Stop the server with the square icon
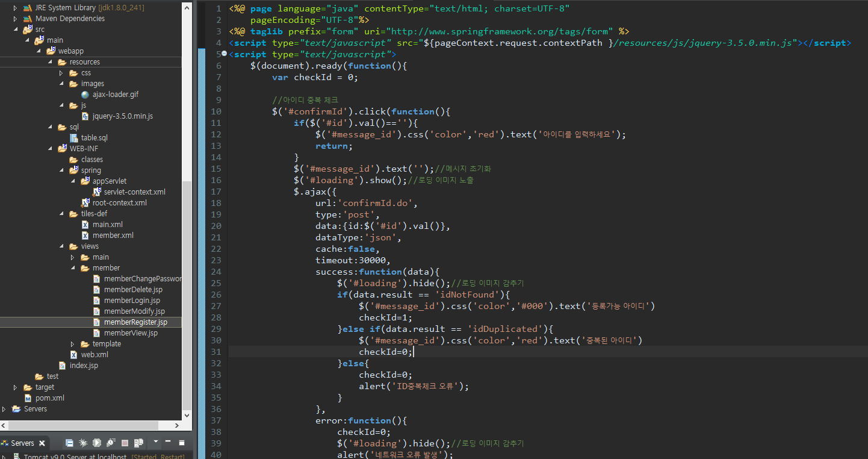868x459 pixels. (x=125, y=443)
